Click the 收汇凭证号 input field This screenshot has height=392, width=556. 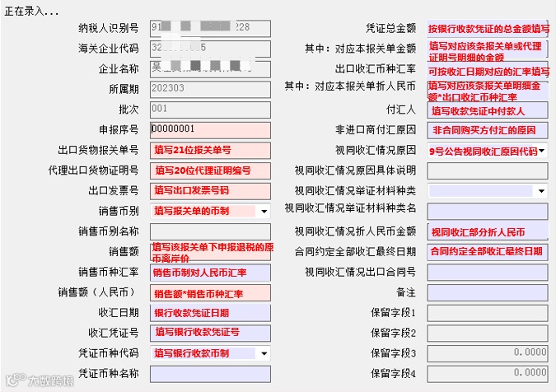point(210,334)
